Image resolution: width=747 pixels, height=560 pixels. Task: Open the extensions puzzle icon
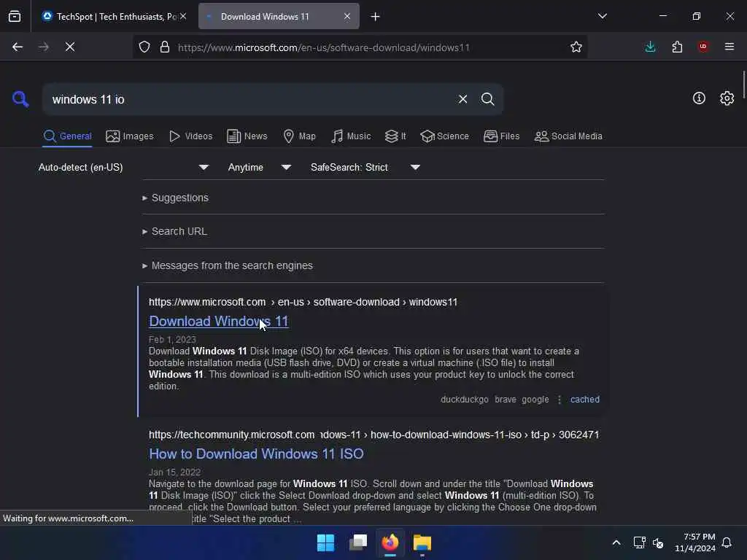click(x=677, y=47)
